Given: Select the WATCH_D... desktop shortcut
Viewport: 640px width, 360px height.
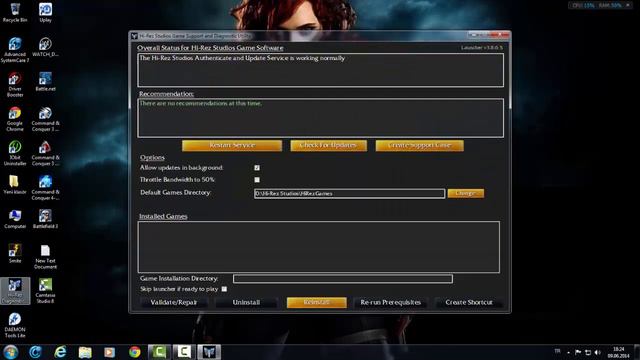Looking at the screenshot, I should pos(45,47).
